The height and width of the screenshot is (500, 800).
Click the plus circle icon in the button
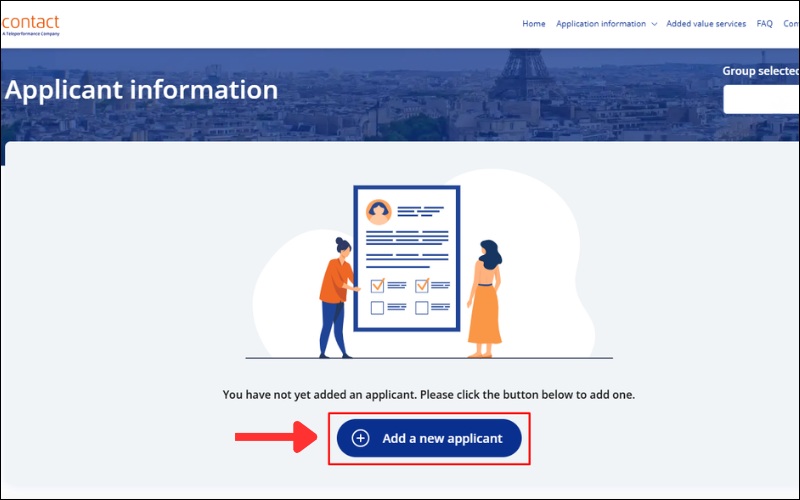(361, 438)
